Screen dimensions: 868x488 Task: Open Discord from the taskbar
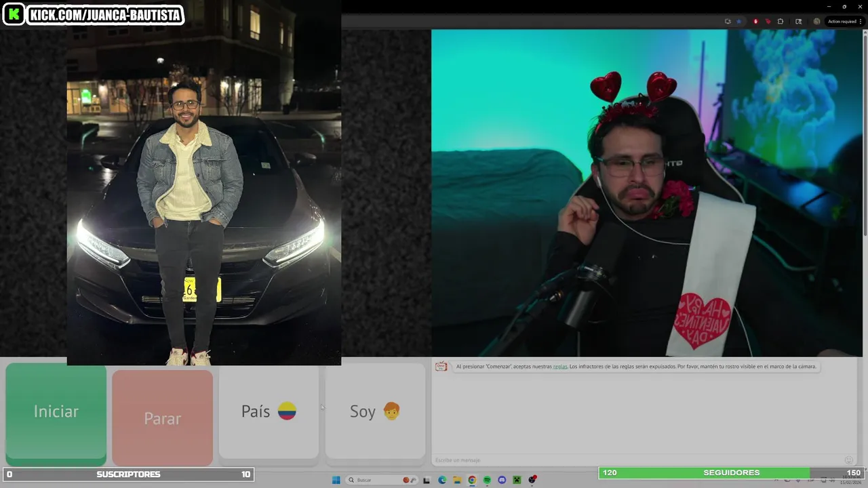click(502, 480)
